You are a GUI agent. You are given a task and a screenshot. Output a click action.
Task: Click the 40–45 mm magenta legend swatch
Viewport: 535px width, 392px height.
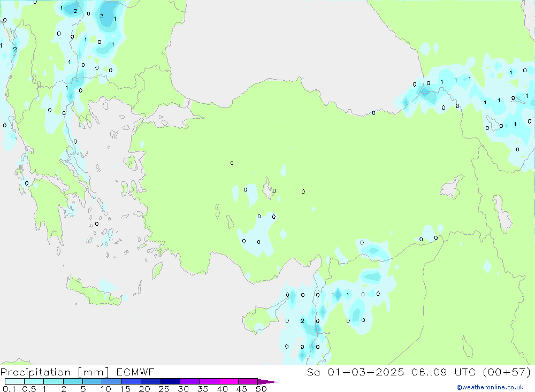(x=228, y=381)
